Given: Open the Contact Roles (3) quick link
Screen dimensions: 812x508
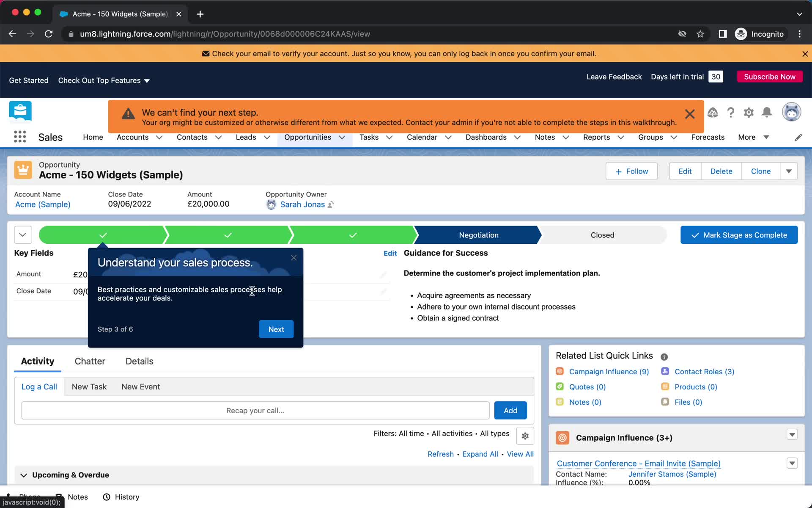Looking at the screenshot, I should (704, 371).
